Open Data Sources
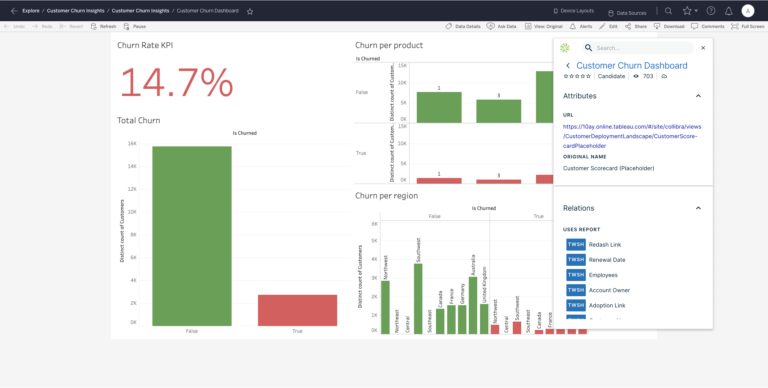 pos(627,13)
